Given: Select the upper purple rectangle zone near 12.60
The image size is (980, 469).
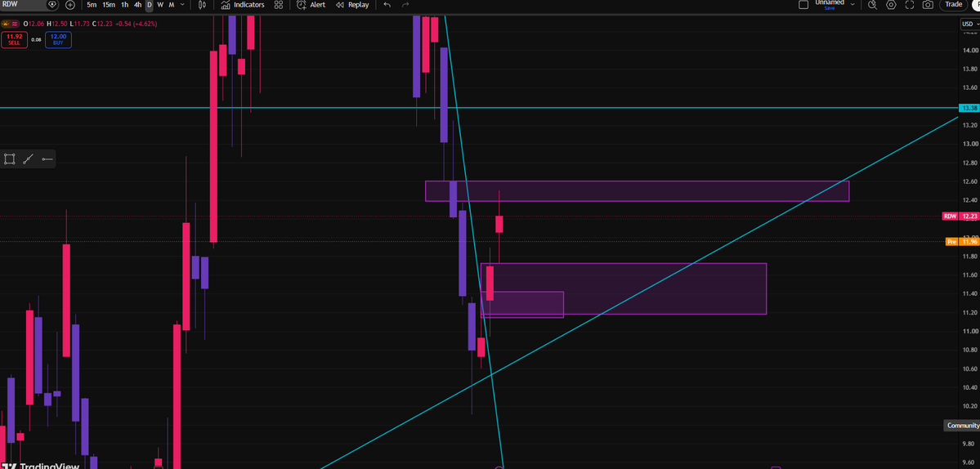Looking at the screenshot, I should [x=637, y=191].
